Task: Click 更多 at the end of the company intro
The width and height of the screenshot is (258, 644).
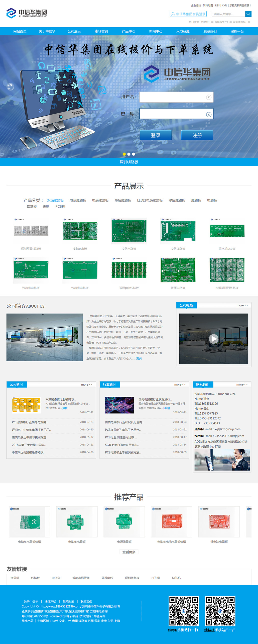Action: pyautogui.click(x=139, y=358)
